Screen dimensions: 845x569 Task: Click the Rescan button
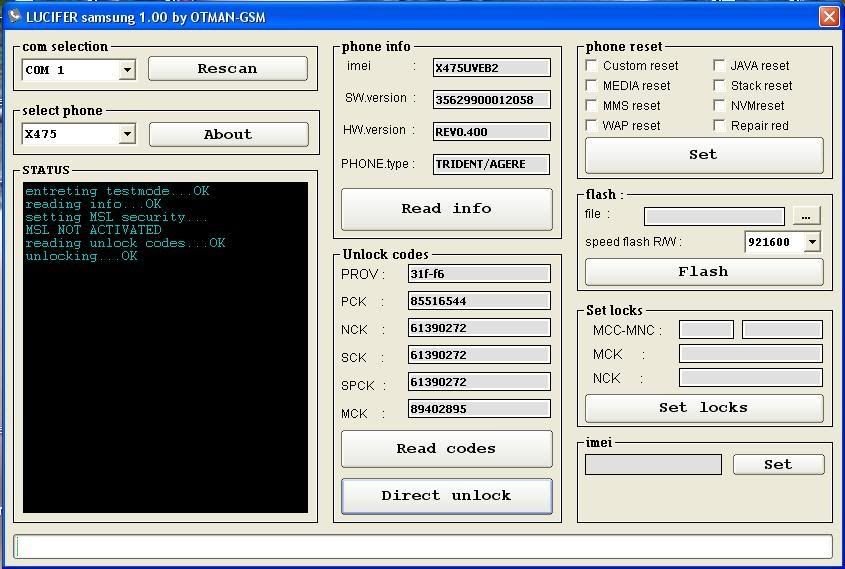pyautogui.click(x=228, y=68)
